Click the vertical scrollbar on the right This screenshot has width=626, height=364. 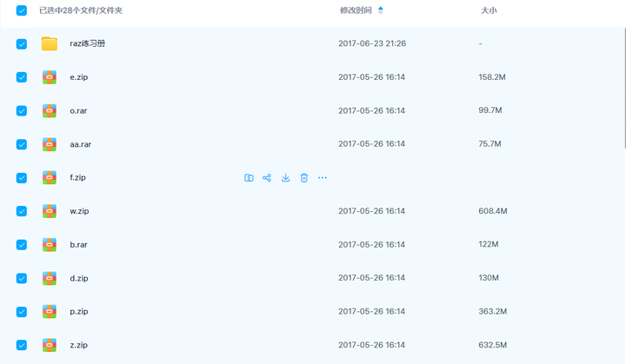coord(624,88)
